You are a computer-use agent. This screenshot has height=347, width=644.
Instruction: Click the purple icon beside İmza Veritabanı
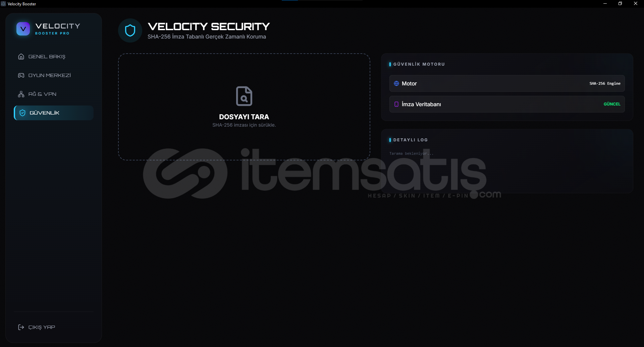396,104
